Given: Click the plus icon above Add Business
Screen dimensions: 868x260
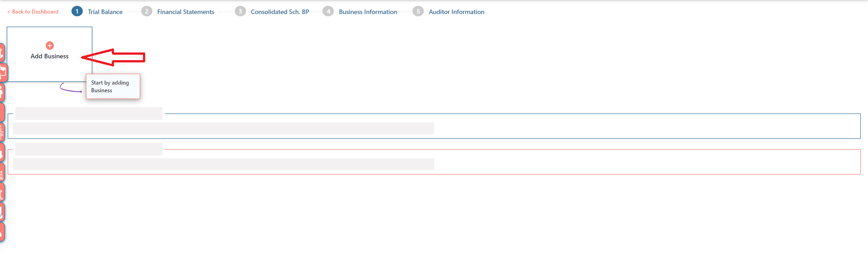Looking at the screenshot, I should click(50, 45).
